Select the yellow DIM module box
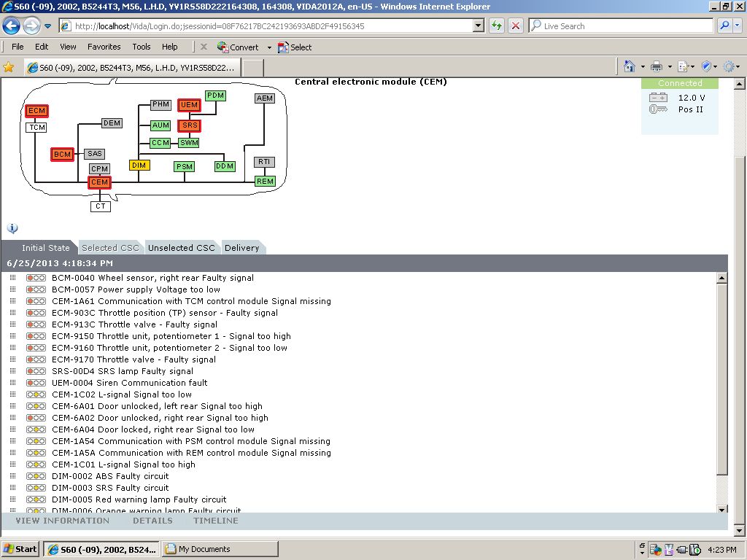Viewport: 747px width, 560px height. tap(139, 166)
